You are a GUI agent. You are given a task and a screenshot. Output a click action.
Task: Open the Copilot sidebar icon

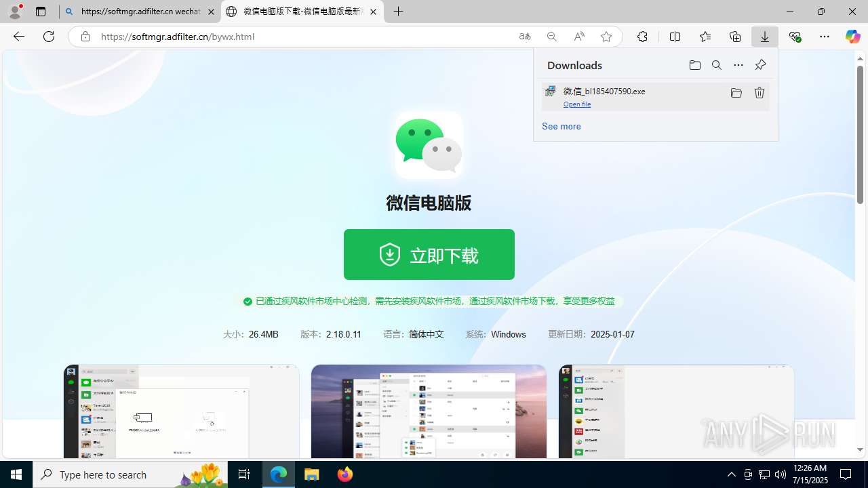852,37
